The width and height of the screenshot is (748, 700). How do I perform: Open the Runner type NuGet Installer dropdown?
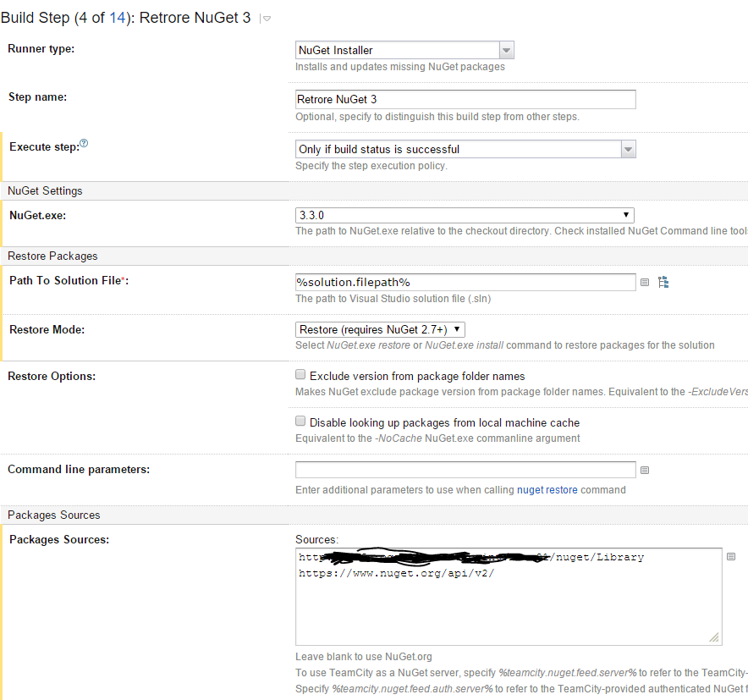point(404,50)
